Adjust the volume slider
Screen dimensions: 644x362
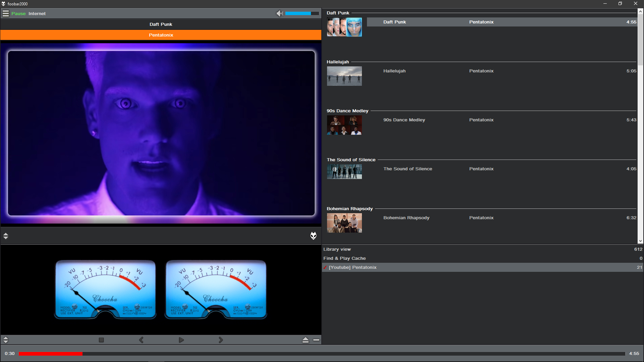(302, 13)
